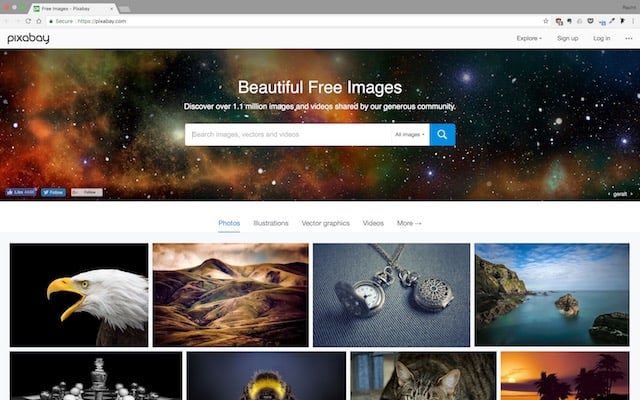Click the browser reload icon
The width and height of the screenshot is (640, 400).
point(28,20)
